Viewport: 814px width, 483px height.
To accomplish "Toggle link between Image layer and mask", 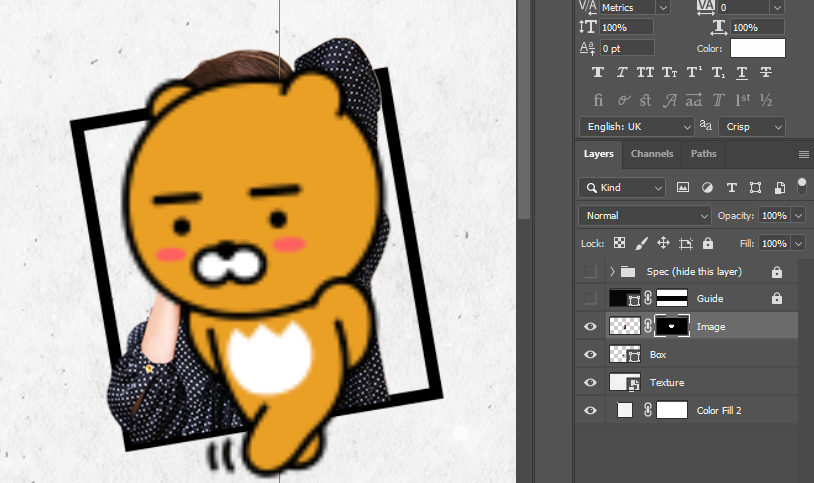I will pos(648,326).
